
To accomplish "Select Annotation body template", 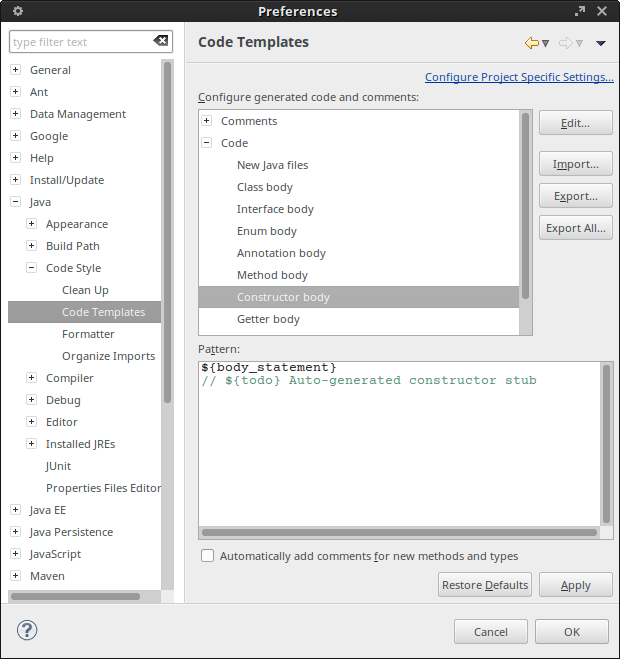I will point(281,253).
